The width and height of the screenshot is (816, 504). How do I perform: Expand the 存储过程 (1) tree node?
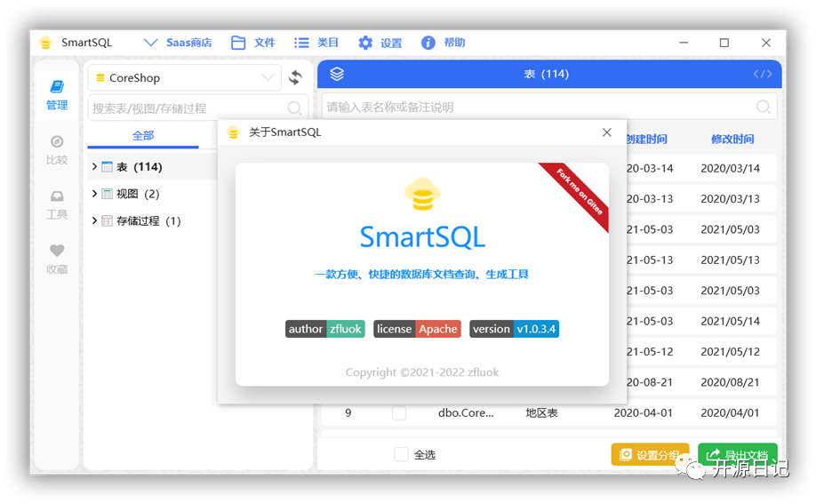coord(94,220)
